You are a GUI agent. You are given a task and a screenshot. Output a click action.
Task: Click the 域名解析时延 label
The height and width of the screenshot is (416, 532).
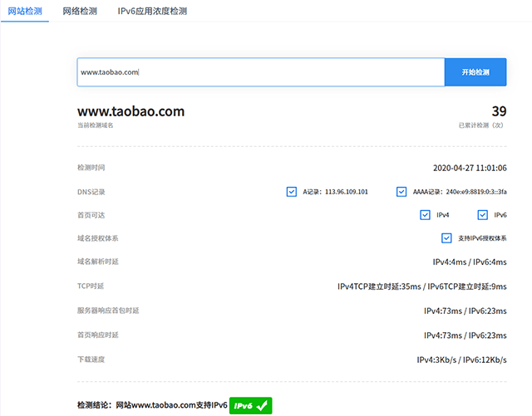click(x=98, y=262)
